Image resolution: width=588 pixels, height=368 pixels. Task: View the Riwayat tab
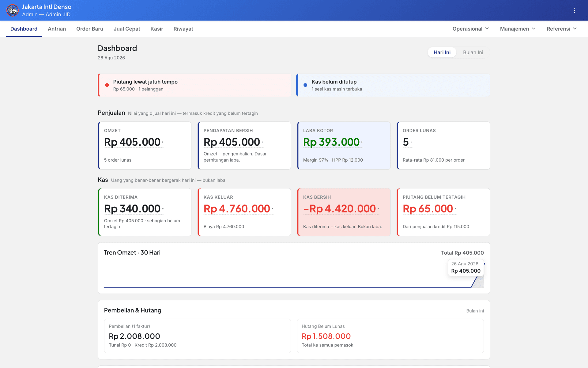click(183, 29)
